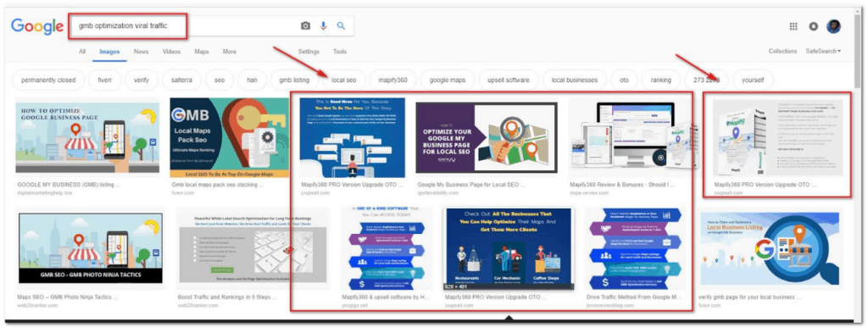This screenshot has height=328, width=868.
Task: Open the Collections link
Action: (x=782, y=51)
